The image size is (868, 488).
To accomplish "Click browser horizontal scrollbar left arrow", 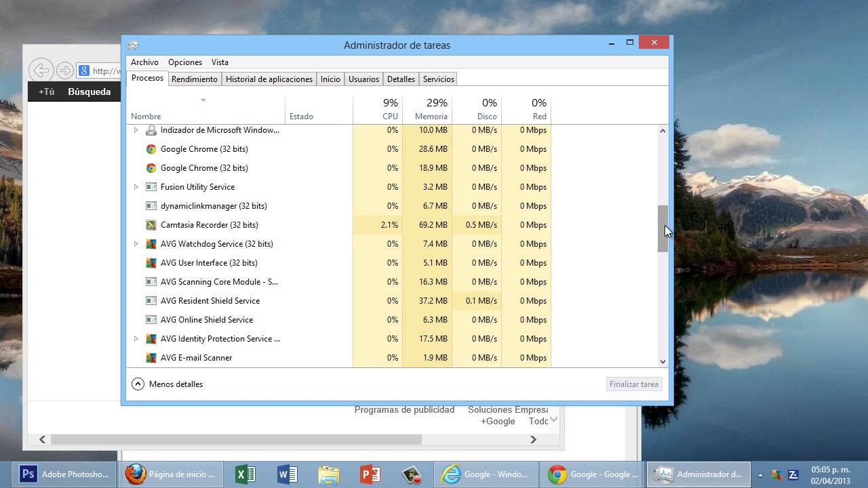I will 42,439.
